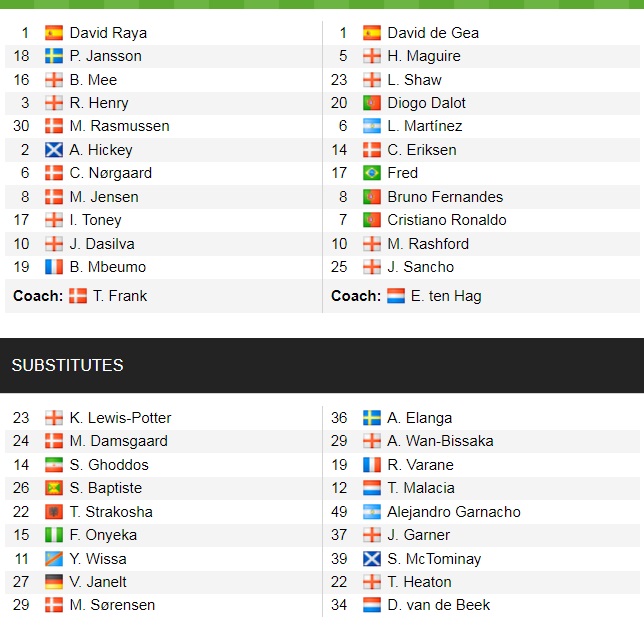Click the Netherlands flag next to E. ten Hag
644x628 pixels.
(396, 296)
